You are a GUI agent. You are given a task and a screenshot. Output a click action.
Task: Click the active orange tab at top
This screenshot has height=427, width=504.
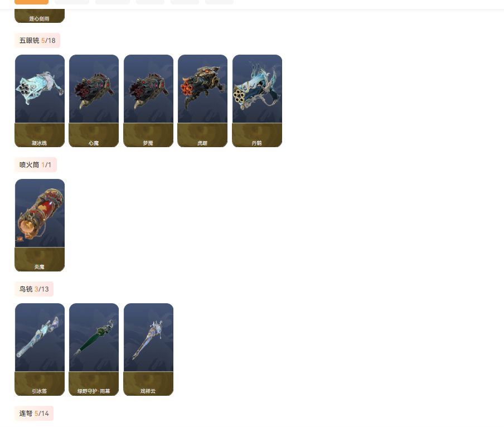coord(31,2)
